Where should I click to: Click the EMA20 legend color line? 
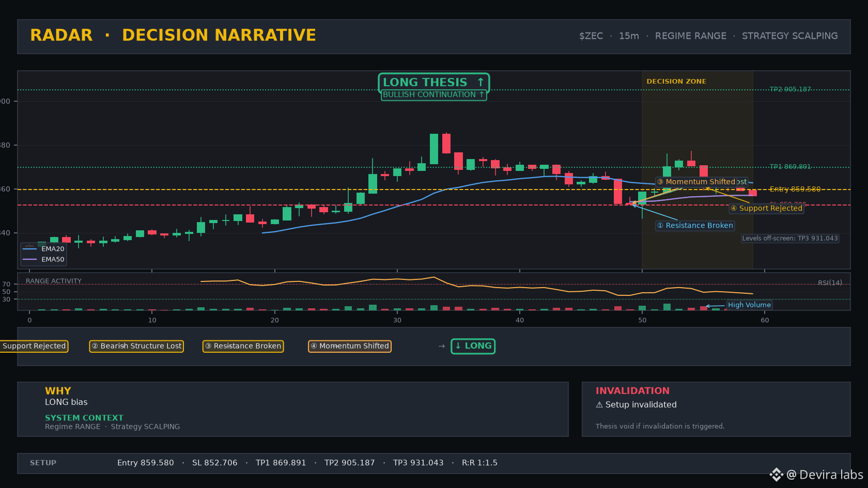click(30, 249)
